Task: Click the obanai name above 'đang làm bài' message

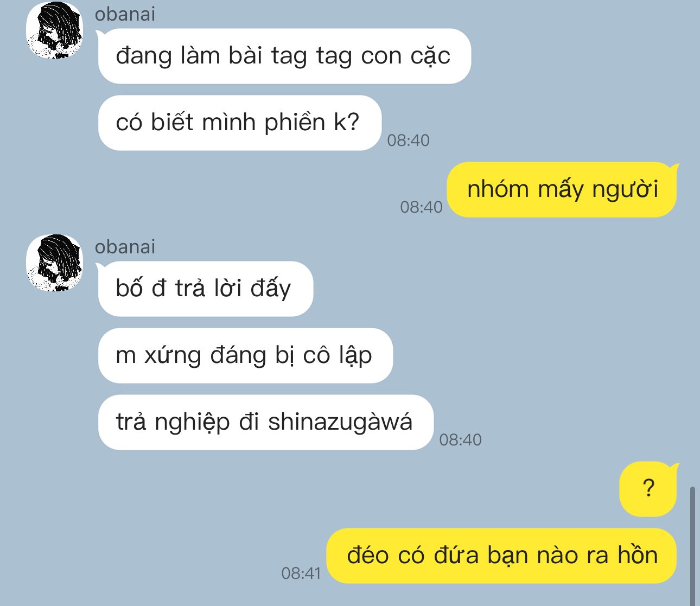Action: click(x=125, y=14)
